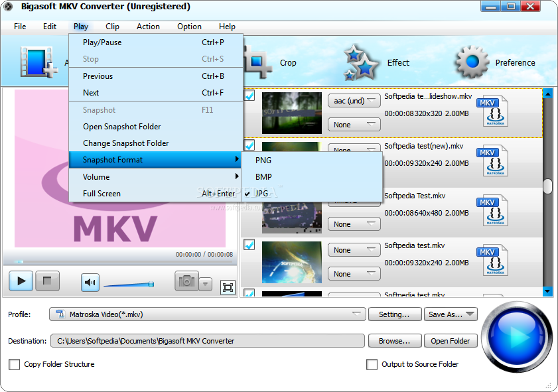Adjust the volume slider
This screenshot has width=558, height=392.
point(129,285)
